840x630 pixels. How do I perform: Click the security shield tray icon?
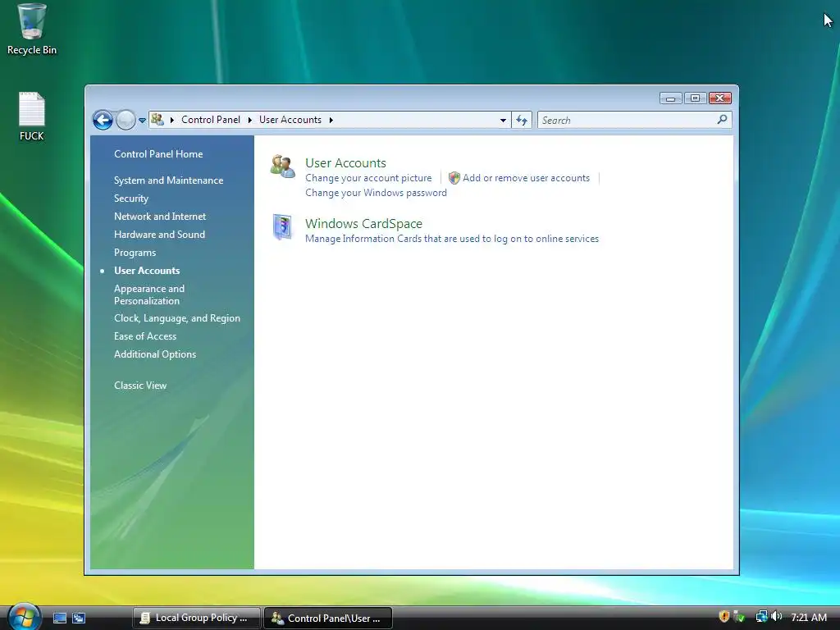[724, 617]
